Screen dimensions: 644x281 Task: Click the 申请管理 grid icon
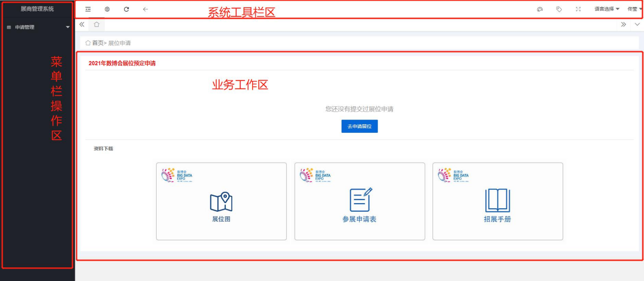(9, 27)
